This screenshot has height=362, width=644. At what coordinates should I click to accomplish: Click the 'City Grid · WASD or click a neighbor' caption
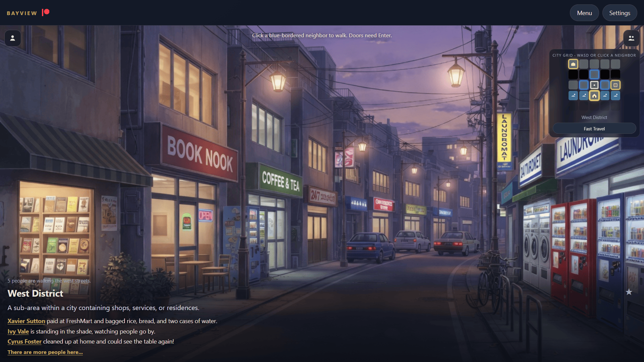(x=594, y=55)
